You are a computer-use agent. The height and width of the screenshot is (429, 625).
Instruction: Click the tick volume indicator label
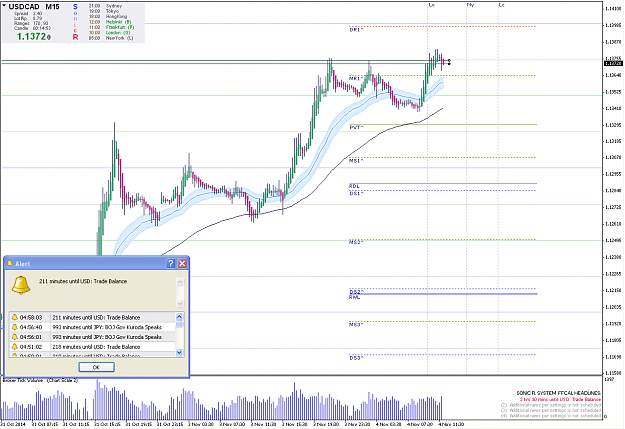[40, 380]
